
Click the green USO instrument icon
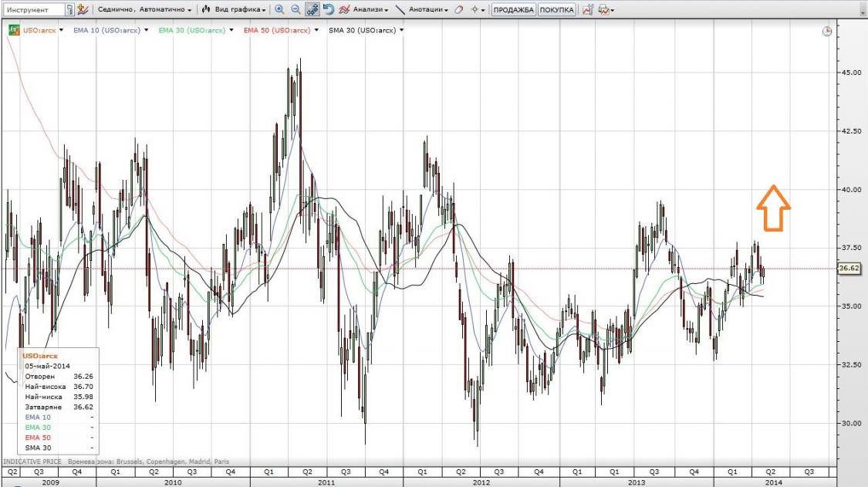pos(14,30)
